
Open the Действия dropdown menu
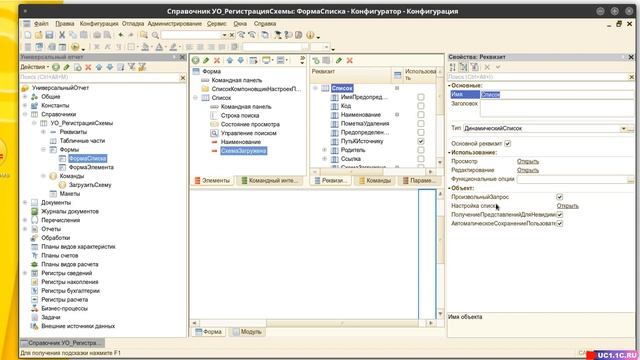pos(35,67)
